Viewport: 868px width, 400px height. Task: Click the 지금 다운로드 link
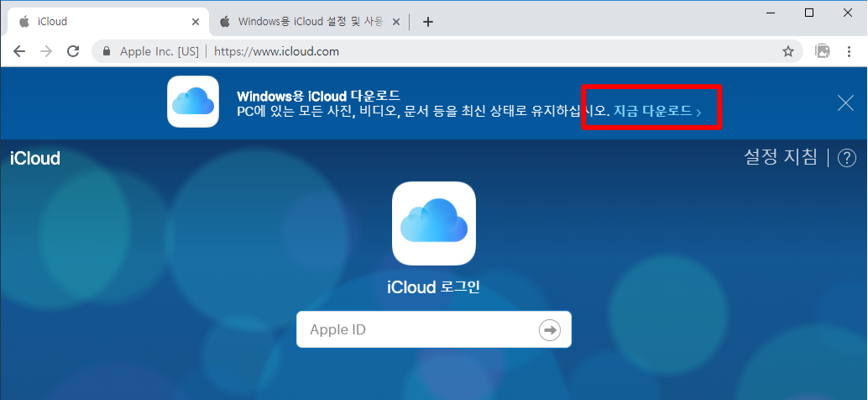point(657,112)
